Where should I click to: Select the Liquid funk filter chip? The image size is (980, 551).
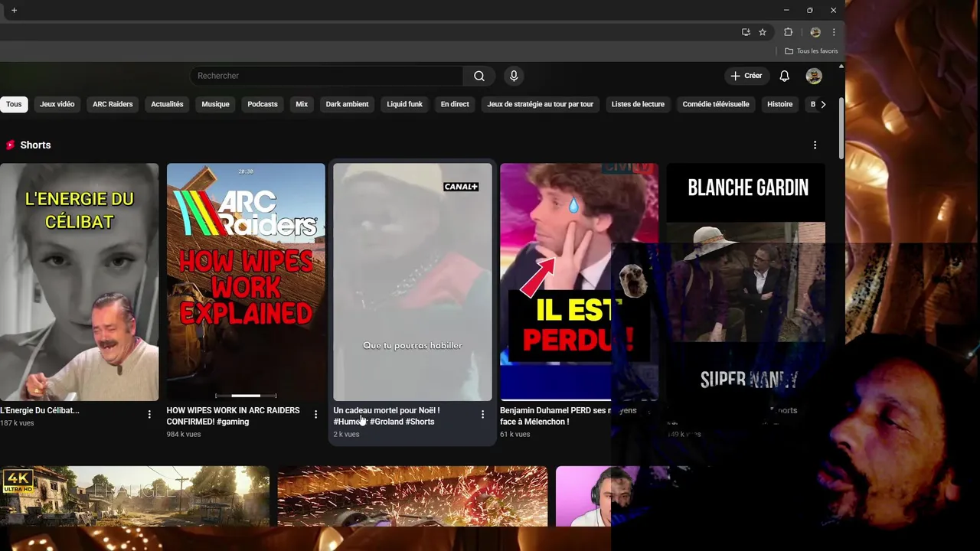404,104
